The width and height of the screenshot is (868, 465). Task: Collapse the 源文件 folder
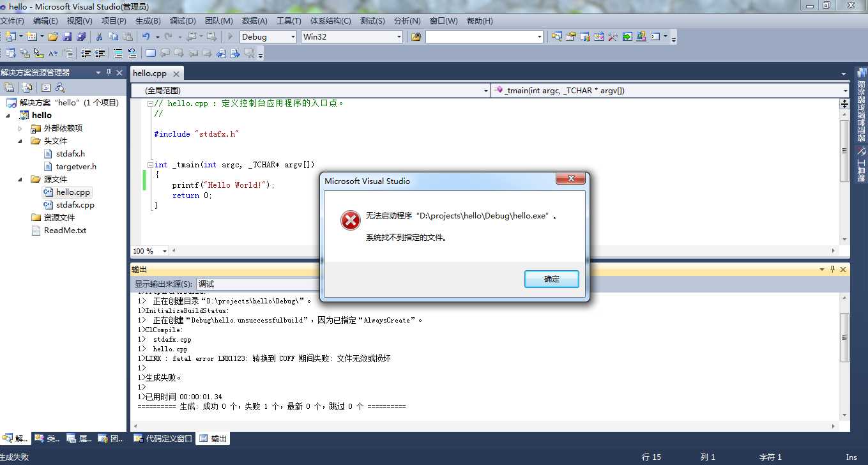click(x=20, y=179)
